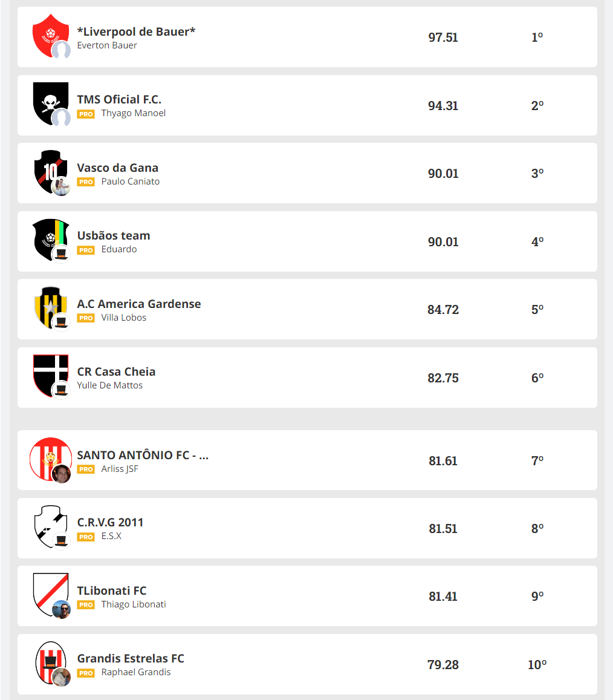Click the Grandis Estrelas FC striped crest
613x700 pixels.
(47, 658)
